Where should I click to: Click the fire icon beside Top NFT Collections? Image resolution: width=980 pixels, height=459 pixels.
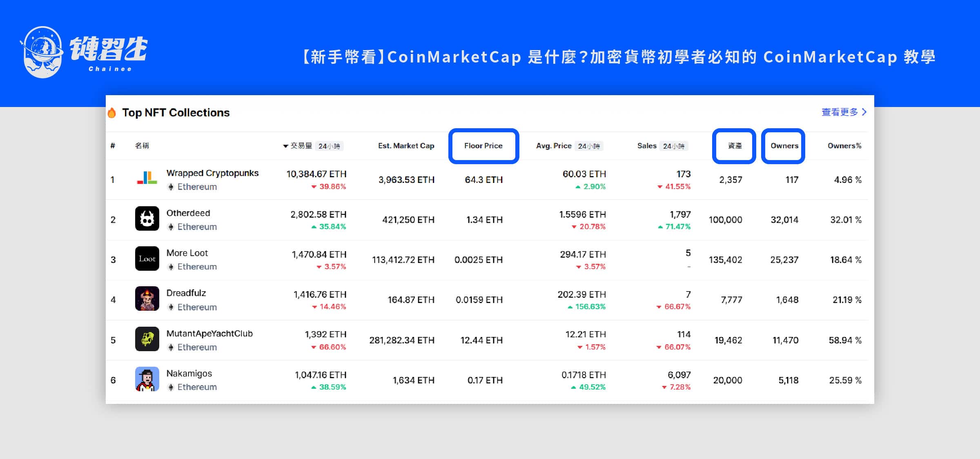112,113
